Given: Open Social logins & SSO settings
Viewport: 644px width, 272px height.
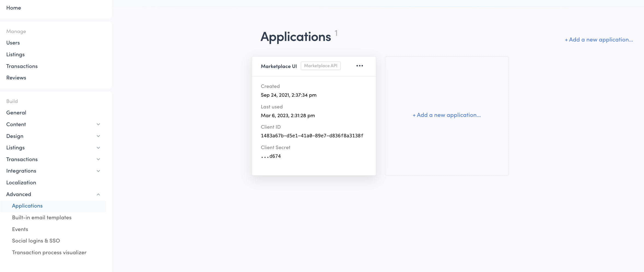Looking at the screenshot, I should (x=36, y=241).
